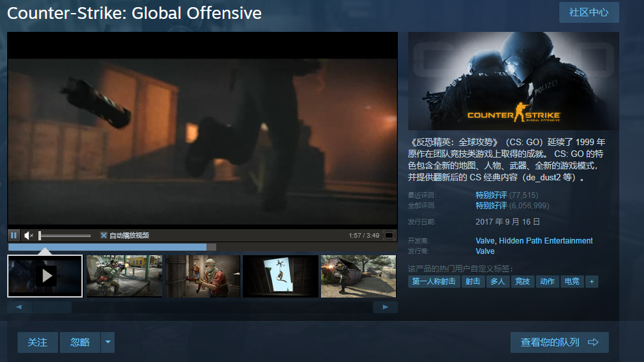This screenshot has width=644, height=362.
Task: Click the video time 1:57 / 3:49
Action: point(364,236)
